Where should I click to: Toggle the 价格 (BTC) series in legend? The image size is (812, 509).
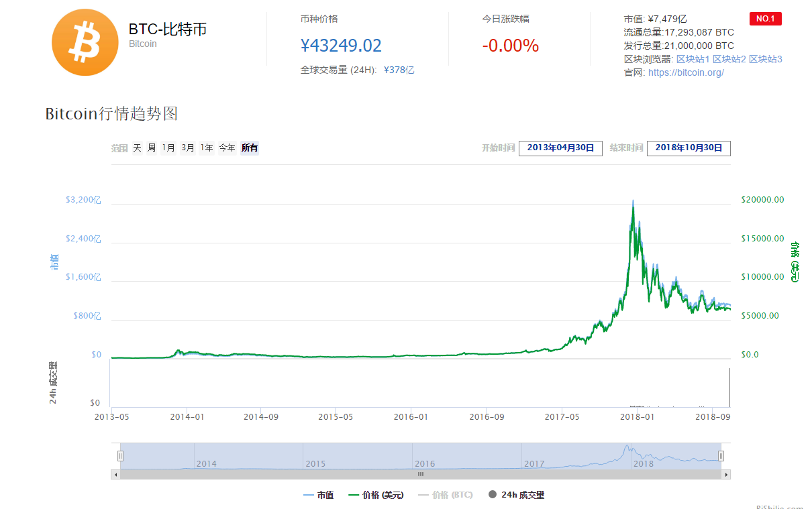click(446, 495)
